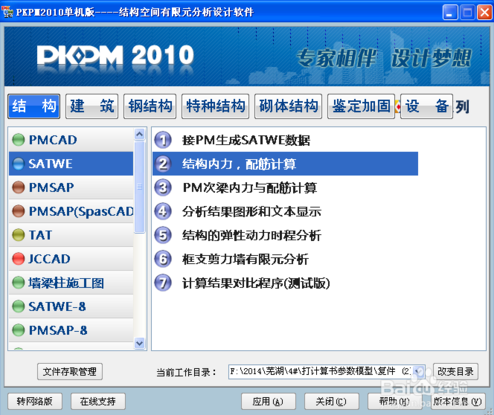Open the 特种结构 tab
Viewport: 494px width, 415px height.
(215, 106)
